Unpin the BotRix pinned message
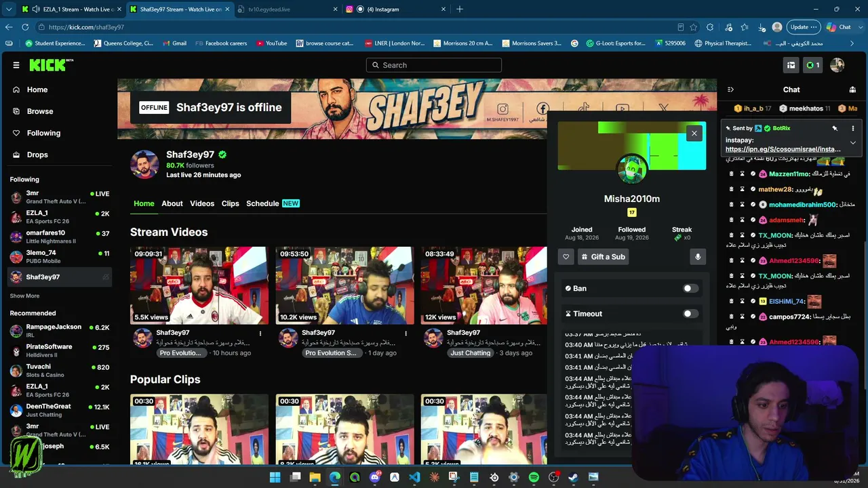The height and width of the screenshot is (488, 868). point(835,128)
